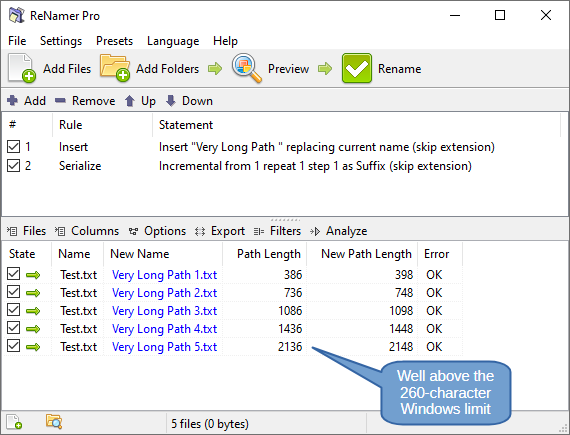
Task: Open the Columns dropdown menu
Action: coord(87,231)
